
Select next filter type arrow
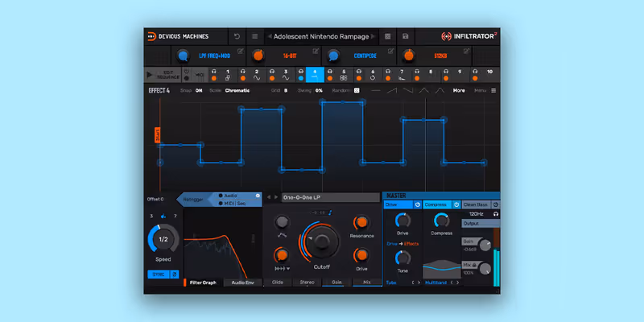(276, 197)
